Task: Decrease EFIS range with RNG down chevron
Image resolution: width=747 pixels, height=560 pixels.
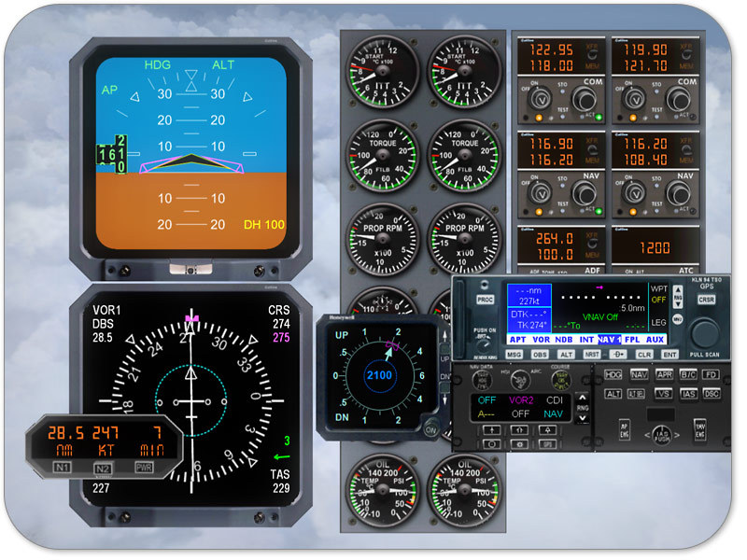Action: (583, 418)
